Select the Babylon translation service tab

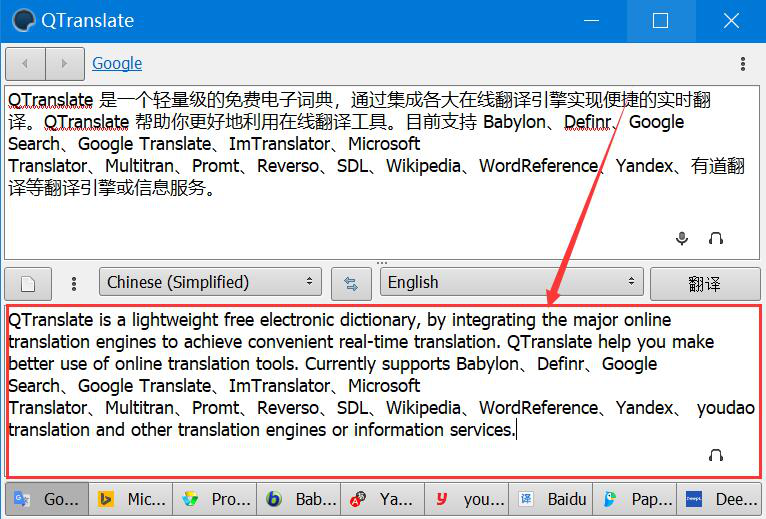299,499
